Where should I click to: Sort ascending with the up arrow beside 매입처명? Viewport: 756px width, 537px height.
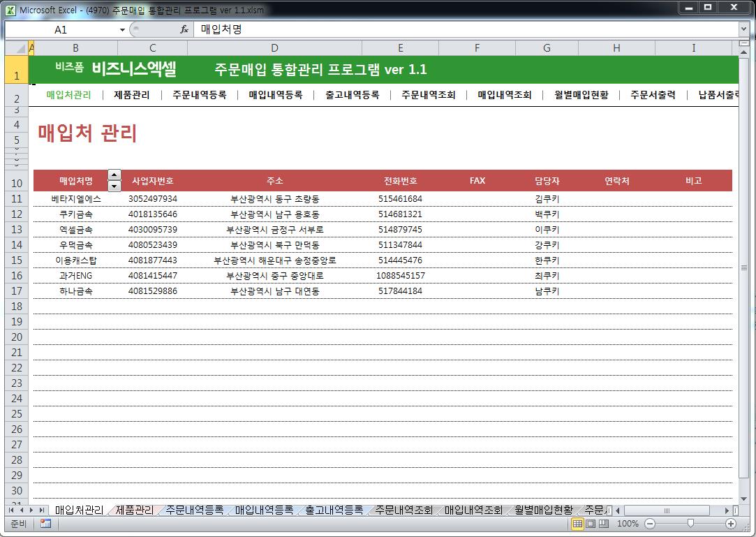[114, 175]
